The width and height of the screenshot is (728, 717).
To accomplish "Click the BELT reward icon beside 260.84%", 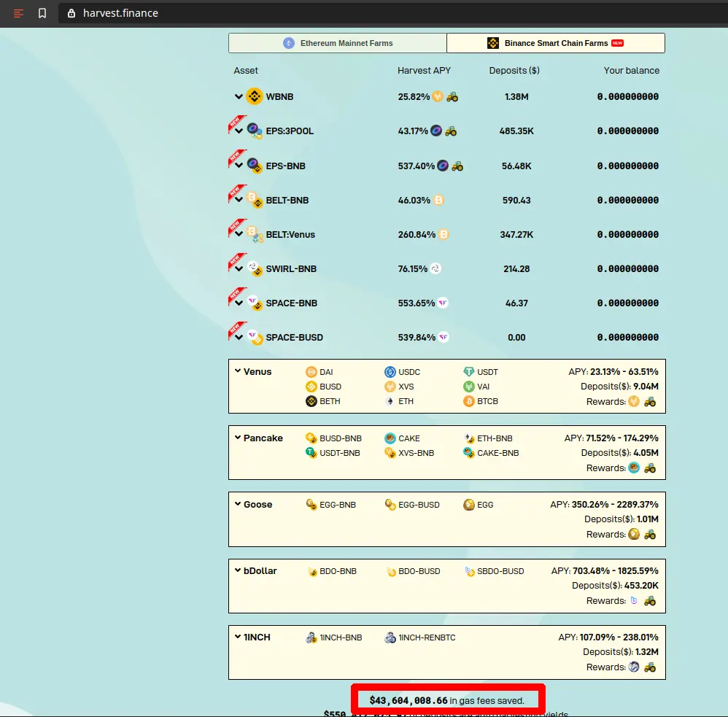I will 444,235.
